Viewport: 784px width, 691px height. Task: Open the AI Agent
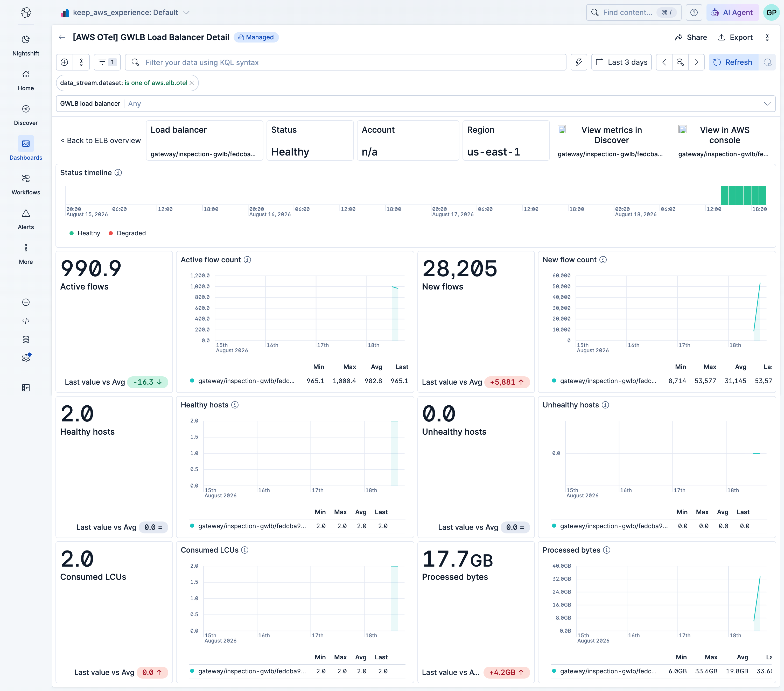733,12
